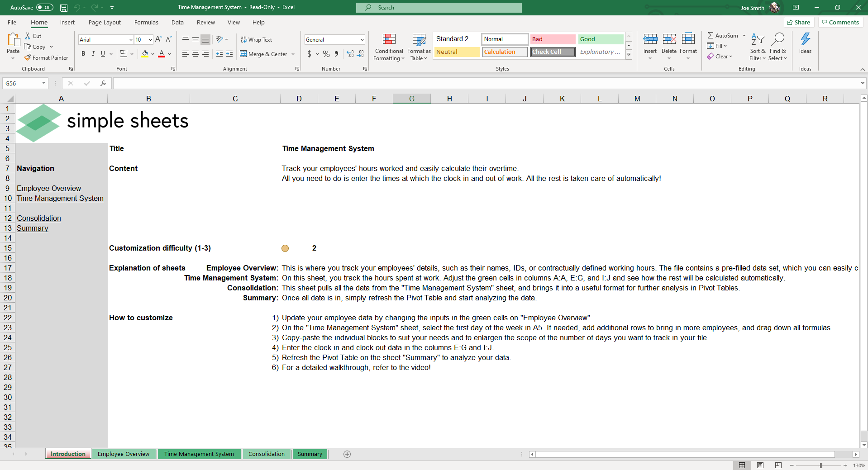The width and height of the screenshot is (868, 470).
Task: Open the Name Box dropdown
Action: click(x=43, y=83)
